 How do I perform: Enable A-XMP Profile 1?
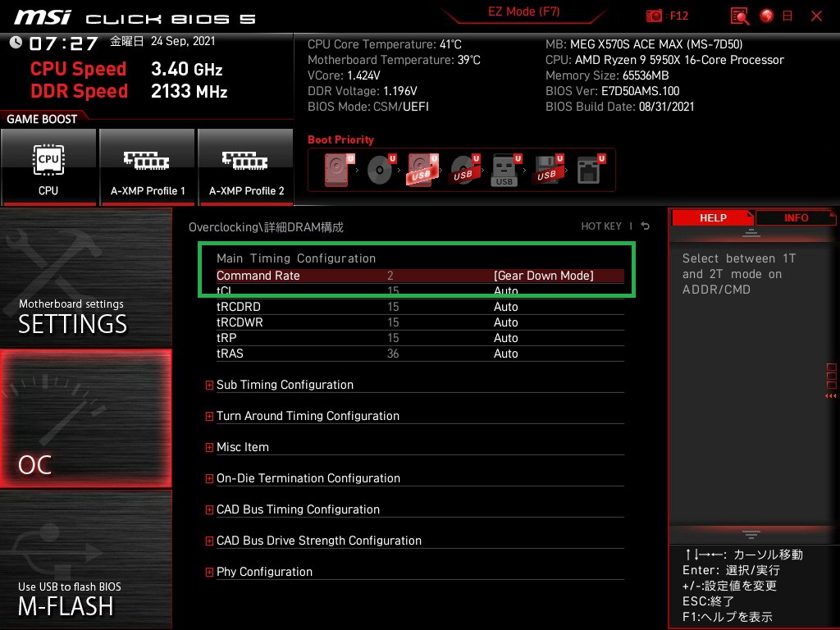tap(148, 167)
